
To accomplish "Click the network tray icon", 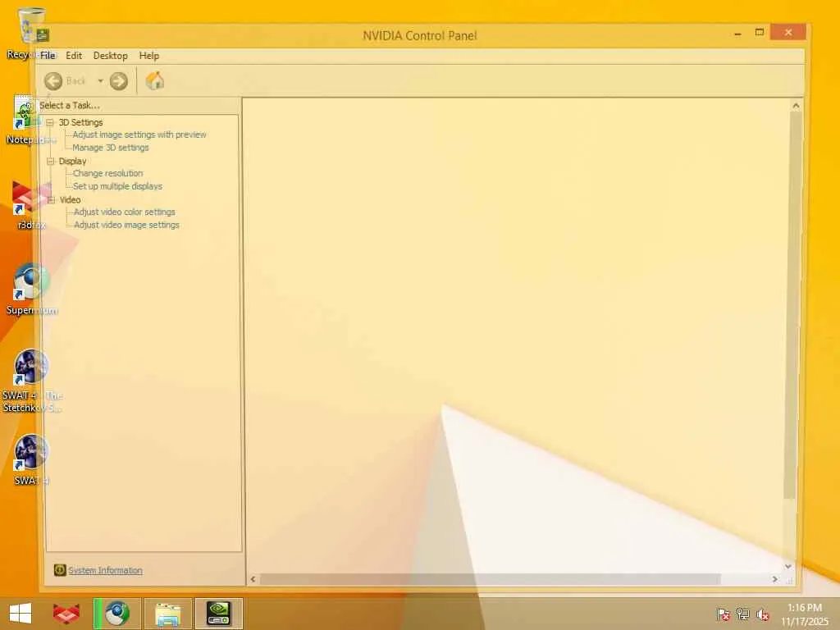I will click(x=742, y=614).
